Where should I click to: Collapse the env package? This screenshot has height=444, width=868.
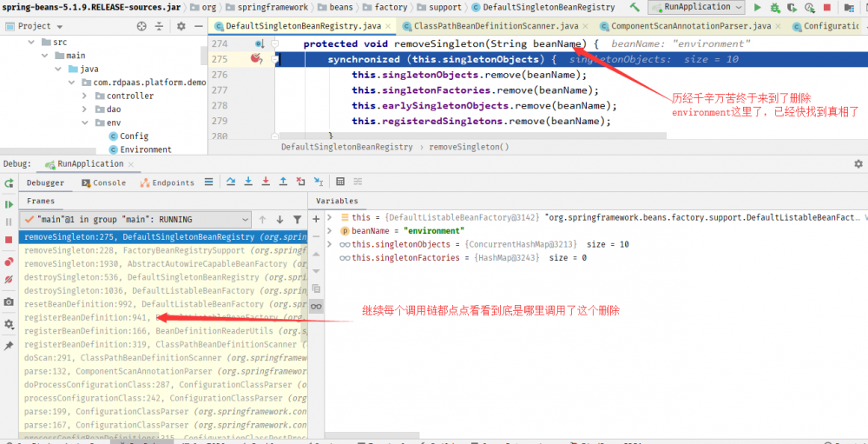pyautogui.click(x=85, y=123)
